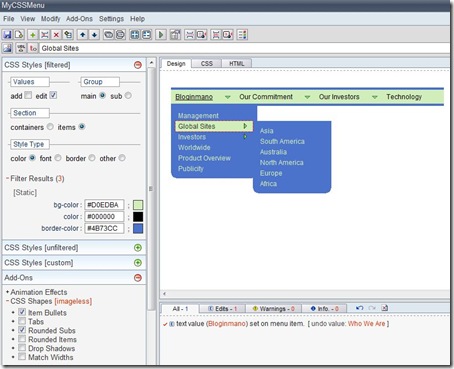Open the Settings menu
Image resolution: width=454 pixels, height=369 pixels.
click(x=111, y=19)
